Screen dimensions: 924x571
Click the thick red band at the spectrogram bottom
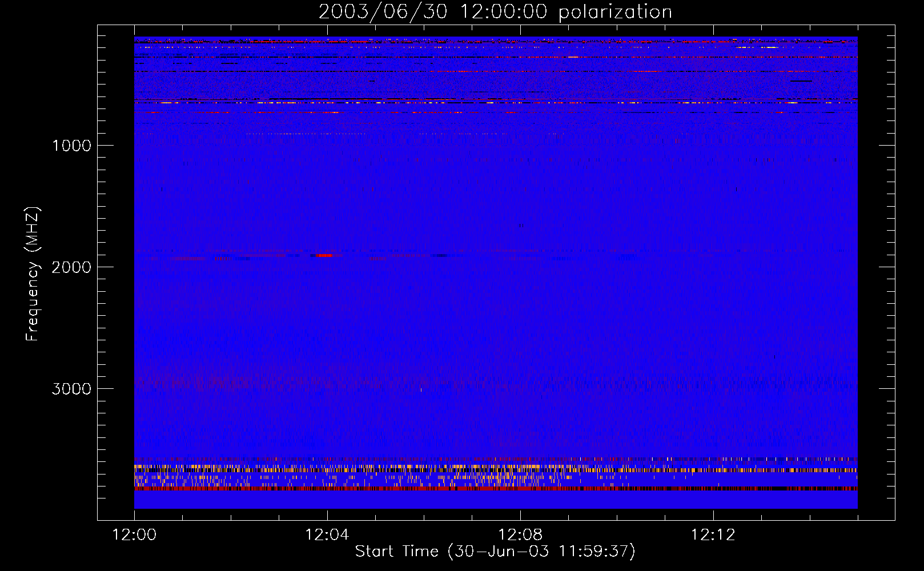pos(496,489)
